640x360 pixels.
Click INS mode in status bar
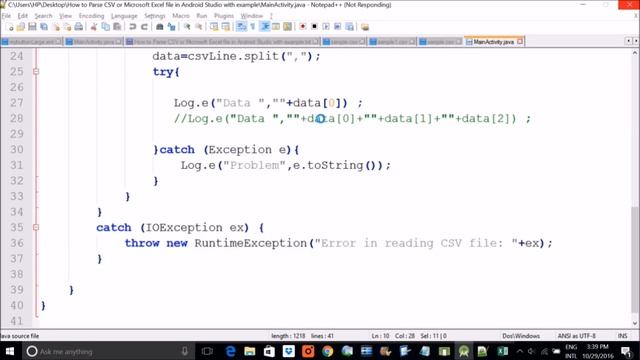coord(622,336)
